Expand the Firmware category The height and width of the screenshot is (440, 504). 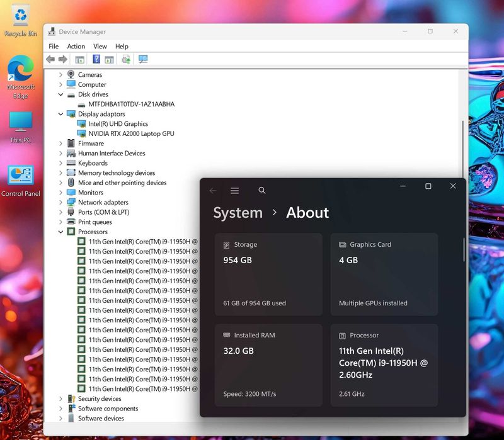60,144
